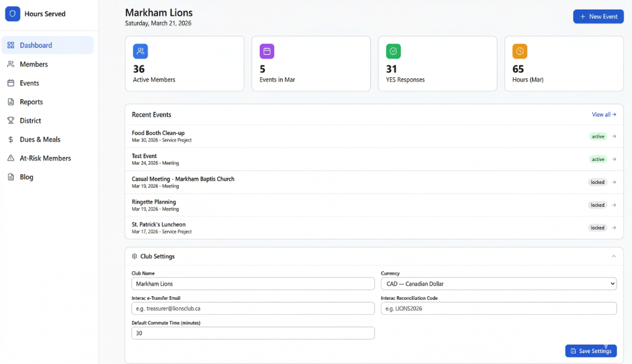Viewport: 632px width, 364px height.
Task: Click the Members people icon in sidebar
Action: tap(11, 64)
